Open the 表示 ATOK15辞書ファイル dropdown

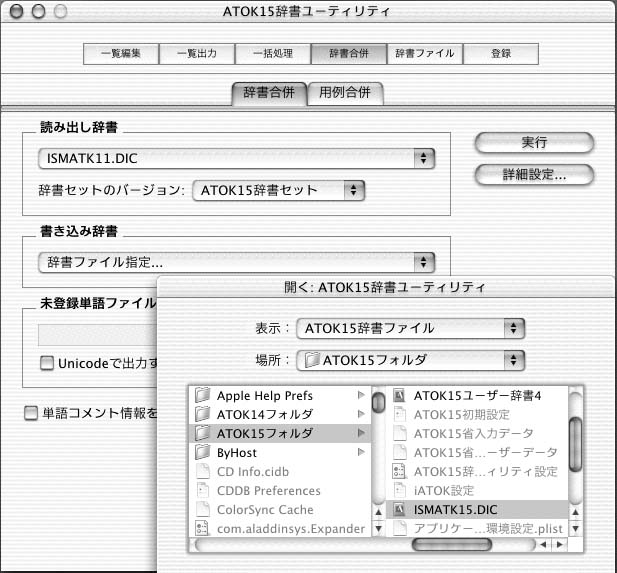click(x=410, y=329)
